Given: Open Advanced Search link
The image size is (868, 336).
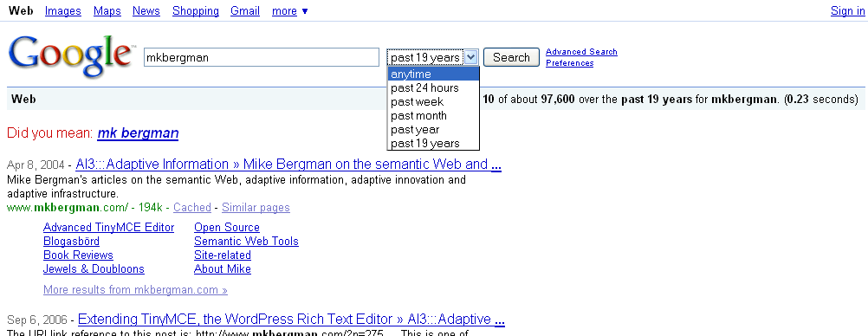Looking at the screenshot, I should coord(581,51).
